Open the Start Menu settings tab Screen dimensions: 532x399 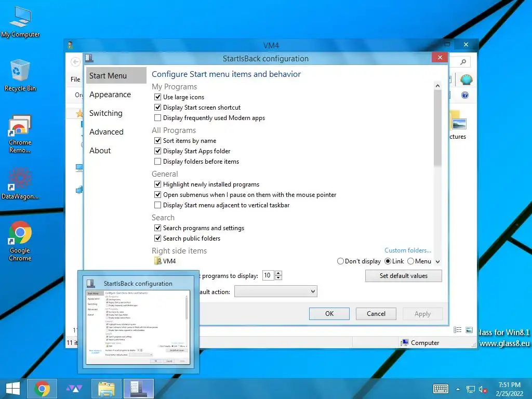pos(116,76)
